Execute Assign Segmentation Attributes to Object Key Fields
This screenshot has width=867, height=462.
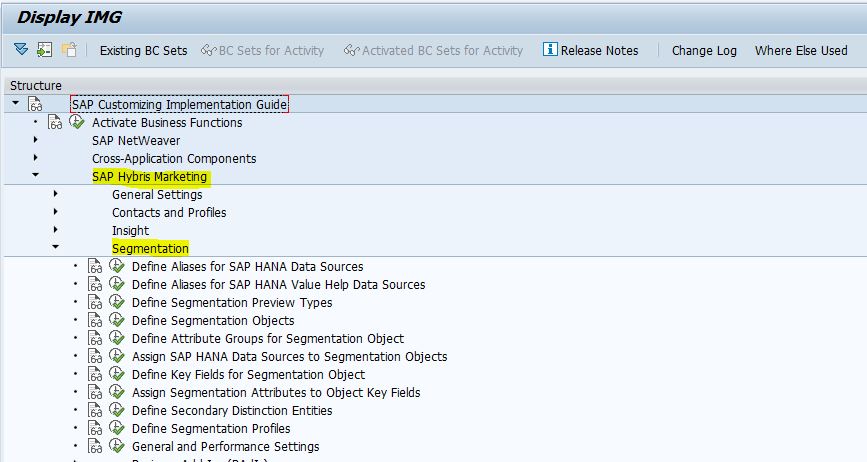(117, 392)
